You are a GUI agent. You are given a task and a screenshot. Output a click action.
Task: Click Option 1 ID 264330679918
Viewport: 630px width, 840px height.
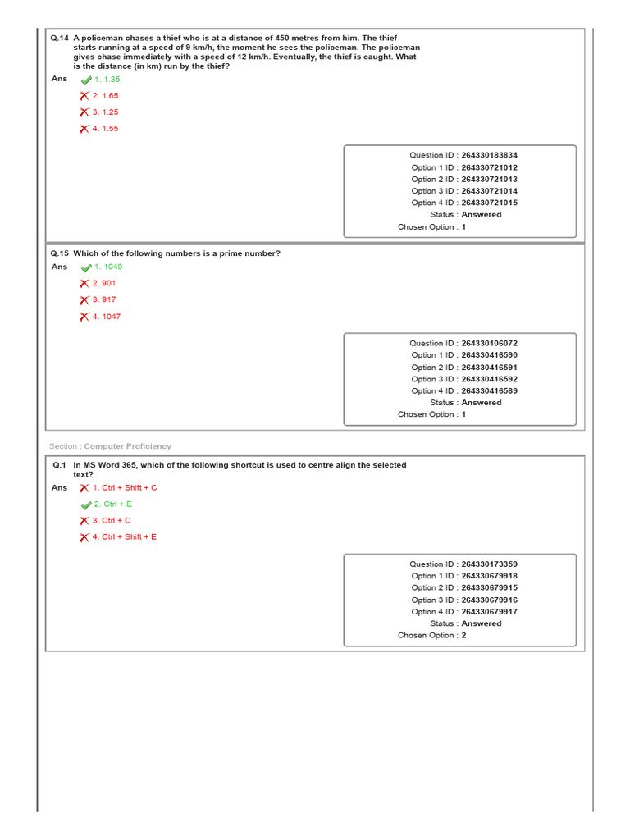point(464,576)
